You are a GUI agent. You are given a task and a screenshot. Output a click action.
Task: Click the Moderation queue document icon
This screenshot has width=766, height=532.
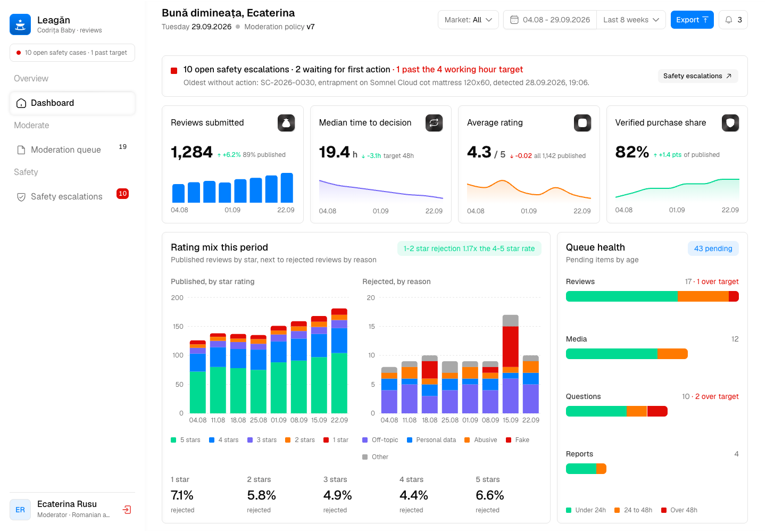21,150
